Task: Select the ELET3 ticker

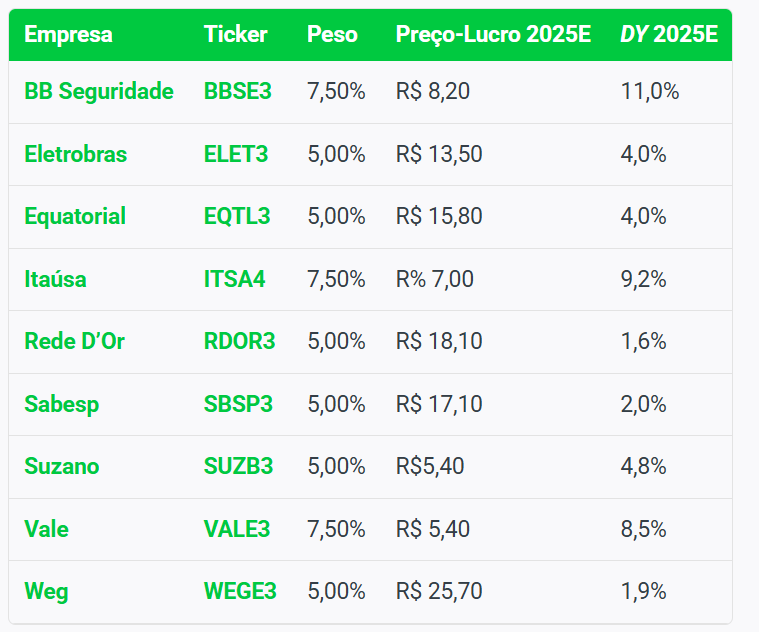Action: [236, 154]
